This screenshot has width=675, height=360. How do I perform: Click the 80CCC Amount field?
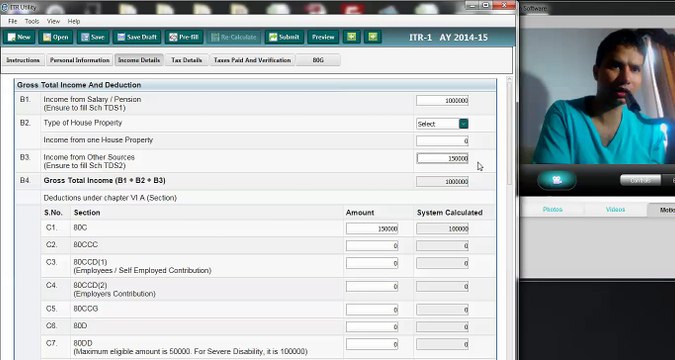point(372,246)
